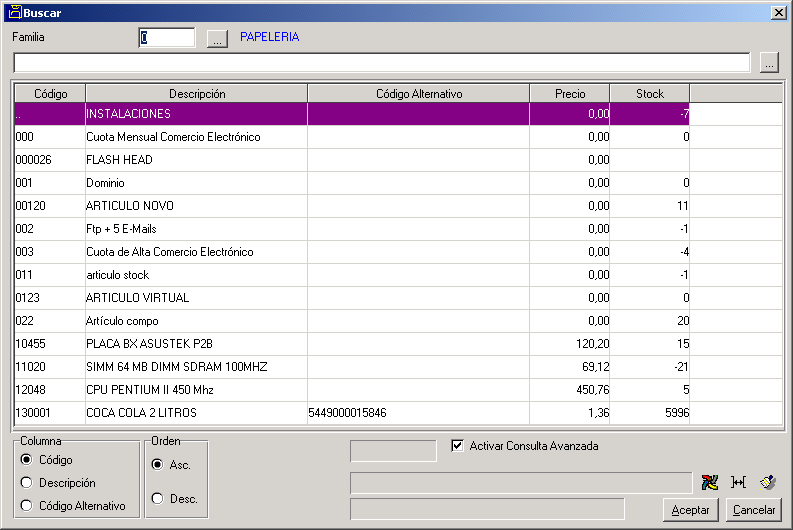Close the Buscar dialog window
793x530 pixels.
(778, 13)
